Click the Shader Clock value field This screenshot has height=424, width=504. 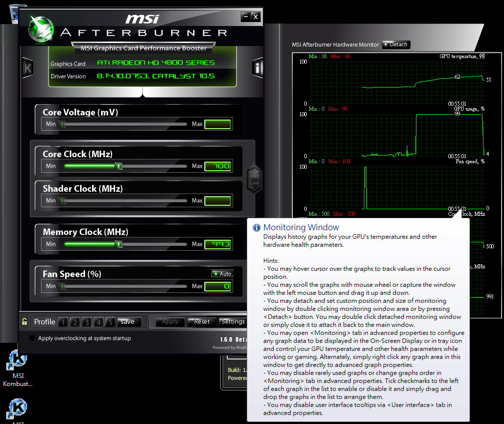pyautogui.click(x=218, y=201)
